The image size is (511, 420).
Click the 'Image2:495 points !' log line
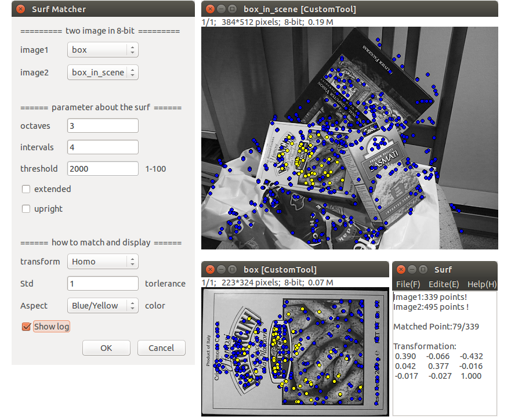click(431, 307)
